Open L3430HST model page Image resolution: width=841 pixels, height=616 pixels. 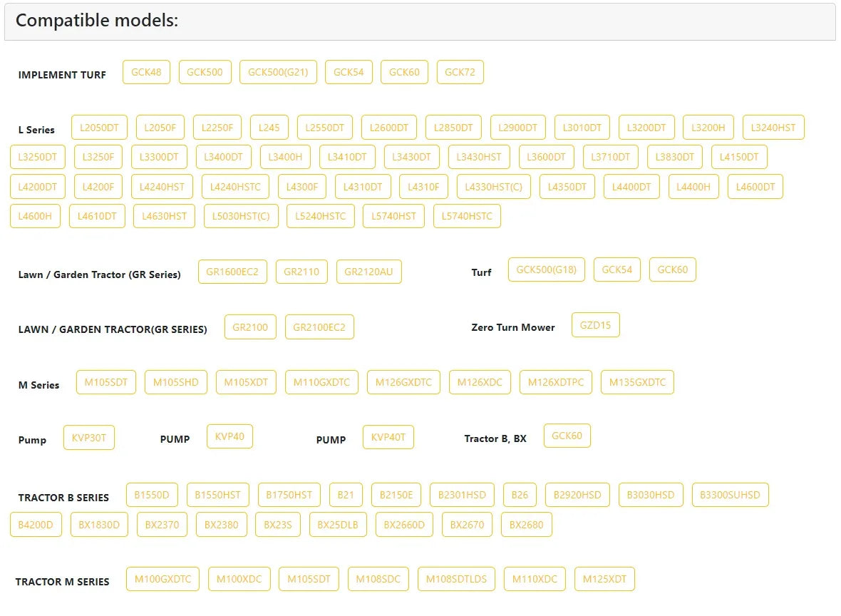pos(478,158)
